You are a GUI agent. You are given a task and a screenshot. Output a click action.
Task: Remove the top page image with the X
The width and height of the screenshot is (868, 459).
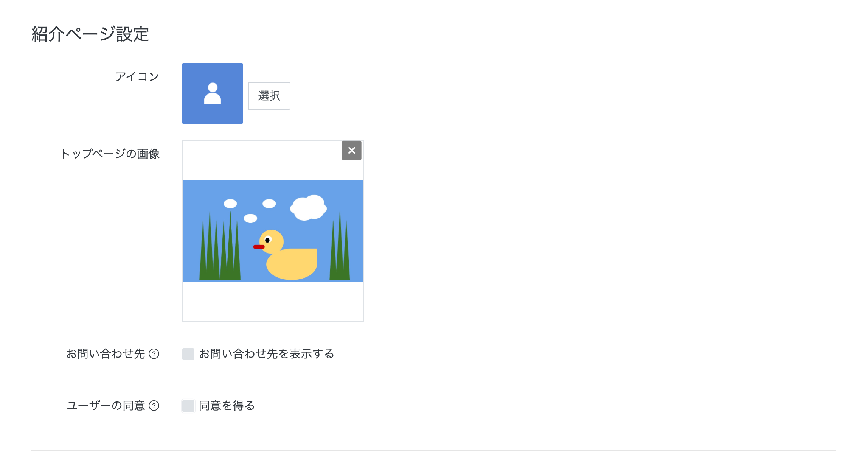[x=352, y=151]
